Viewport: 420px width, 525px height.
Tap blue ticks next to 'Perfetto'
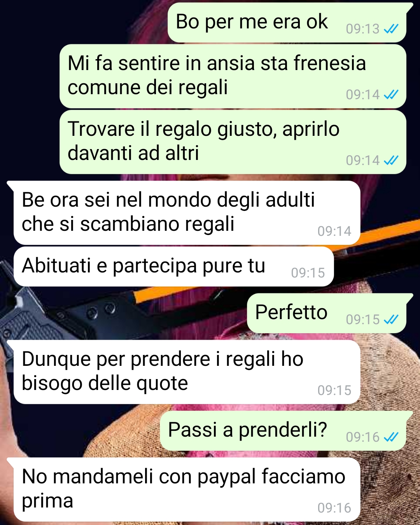click(x=391, y=320)
